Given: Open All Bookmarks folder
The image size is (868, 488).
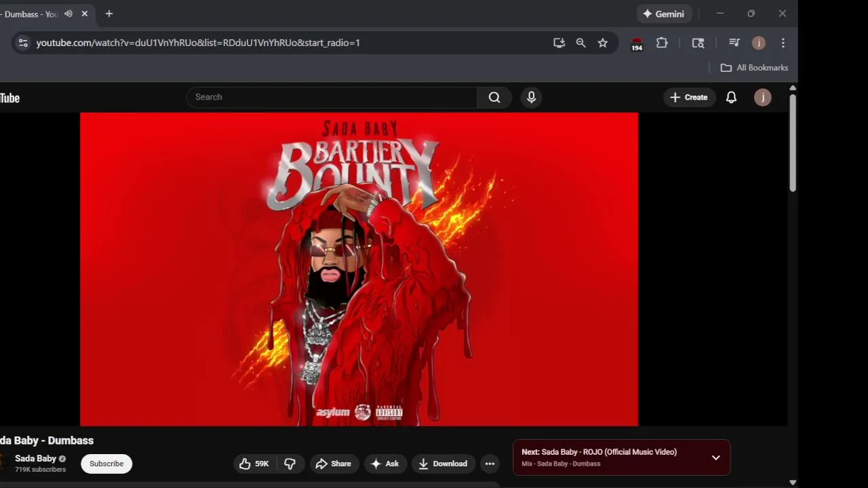Looking at the screenshot, I should point(754,68).
